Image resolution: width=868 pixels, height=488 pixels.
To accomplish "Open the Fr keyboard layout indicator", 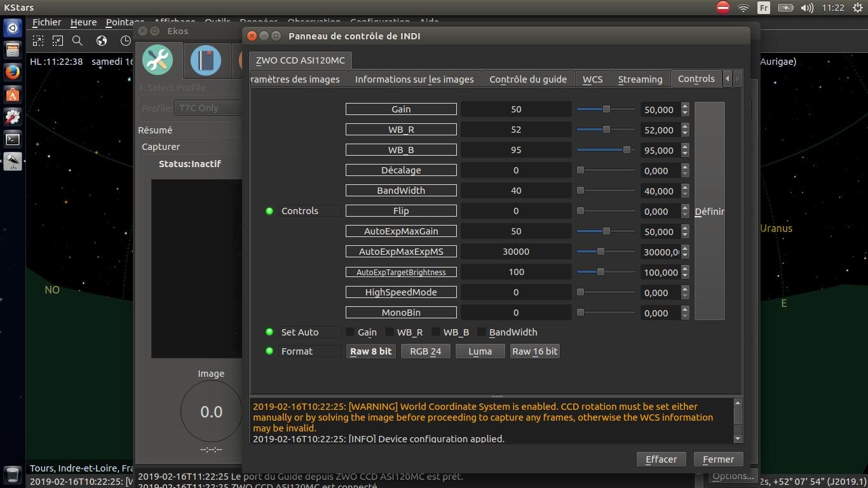I will pyautogui.click(x=764, y=8).
